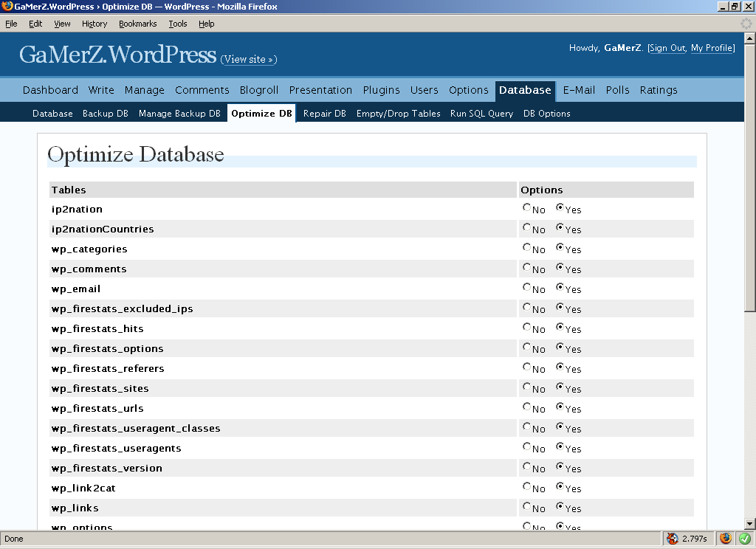Open the Database submenu link
The width and height of the screenshot is (756, 549).
tap(52, 114)
